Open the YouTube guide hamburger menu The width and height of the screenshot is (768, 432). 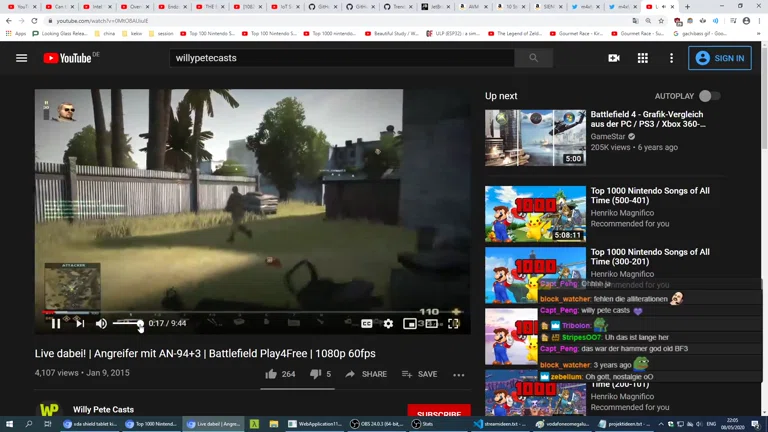click(x=22, y=58)
